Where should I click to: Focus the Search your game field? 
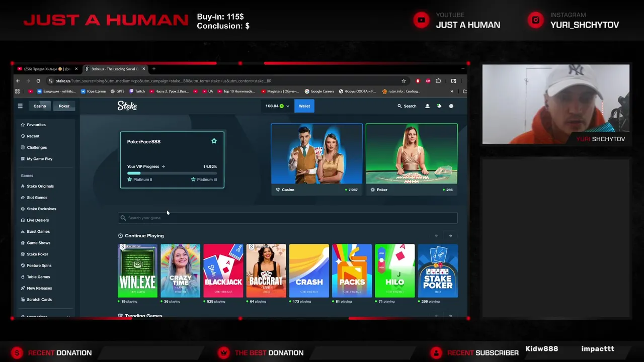tap(287, 218)
